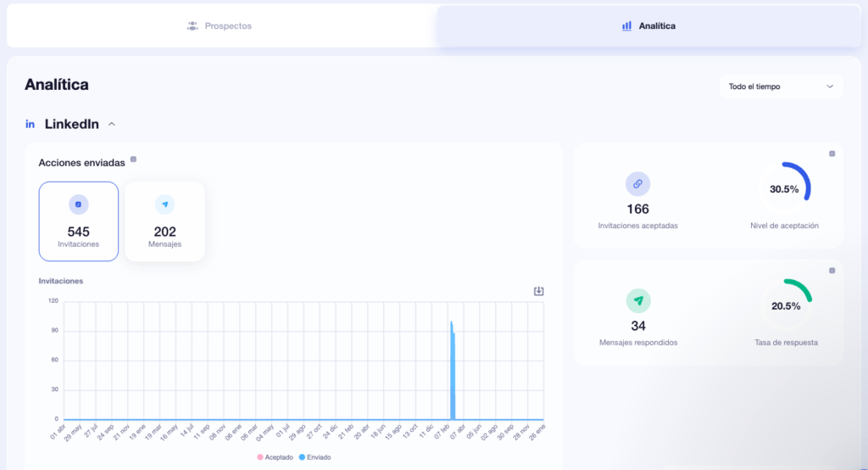Click info icon on acceptance rate card
The height and width of the screenshot is (470, 868).
coord(832,154)
